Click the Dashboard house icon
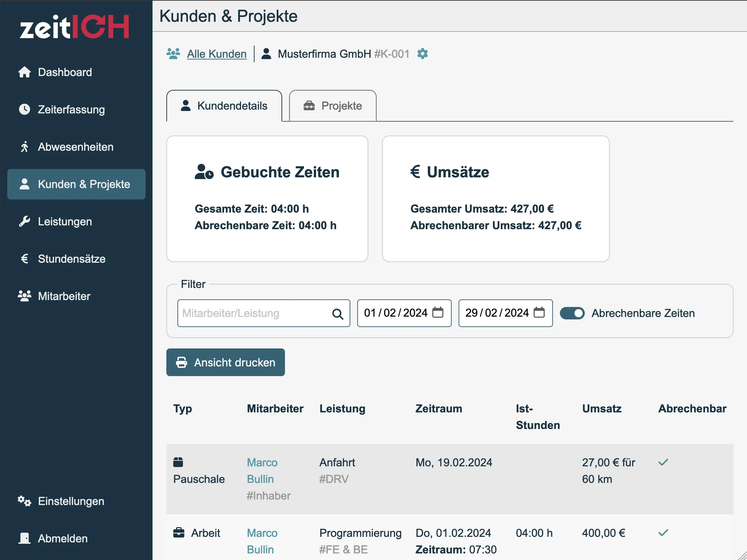Screen dimensions: 747x560 [x=25, y=72]
